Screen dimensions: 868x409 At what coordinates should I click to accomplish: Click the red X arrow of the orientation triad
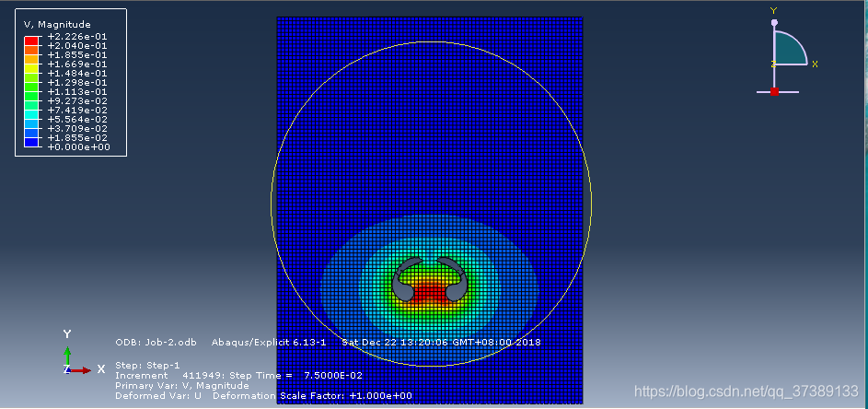82,369
